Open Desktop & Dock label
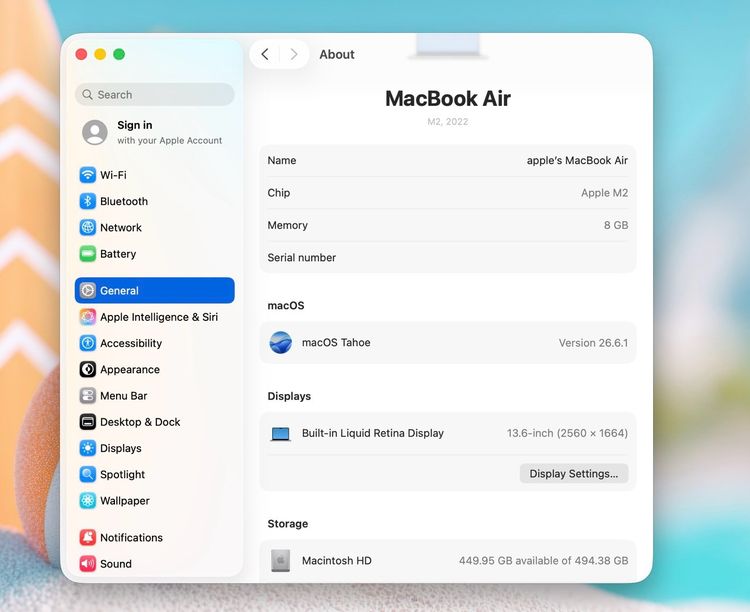750x612 pixels. click(x=140, y=422)
